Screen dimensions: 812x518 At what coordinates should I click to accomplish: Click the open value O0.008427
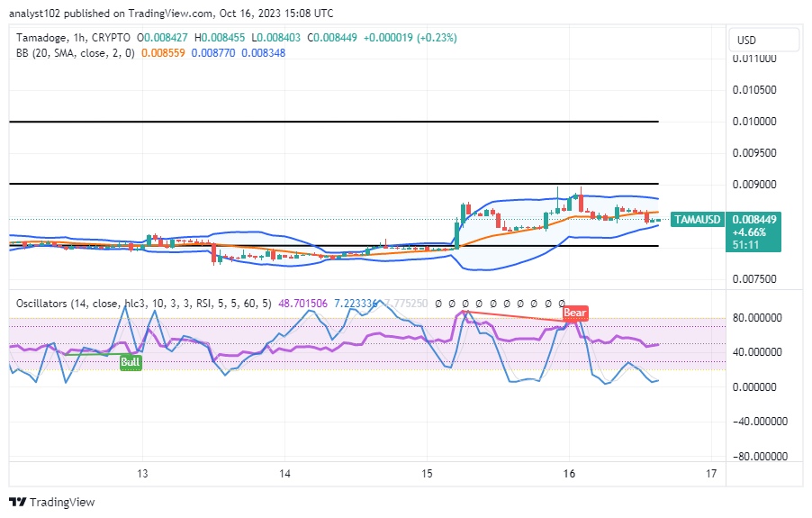(162, 38)
